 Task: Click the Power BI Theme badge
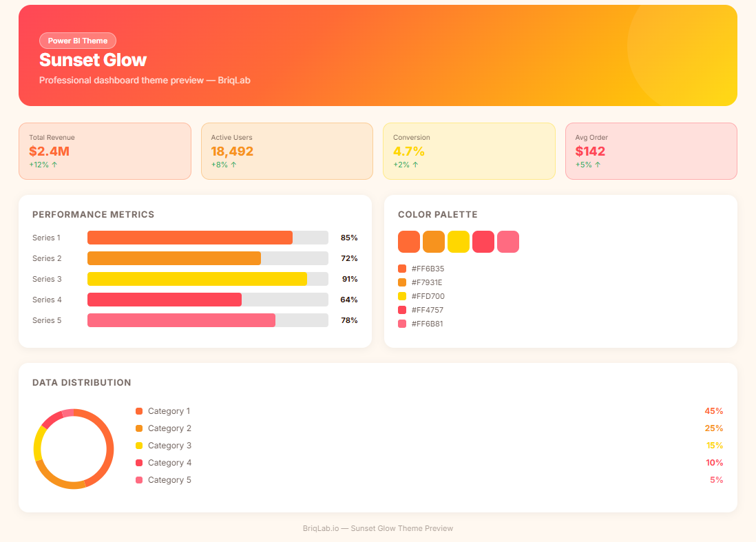pyautogui.click(x=78, y=41)
